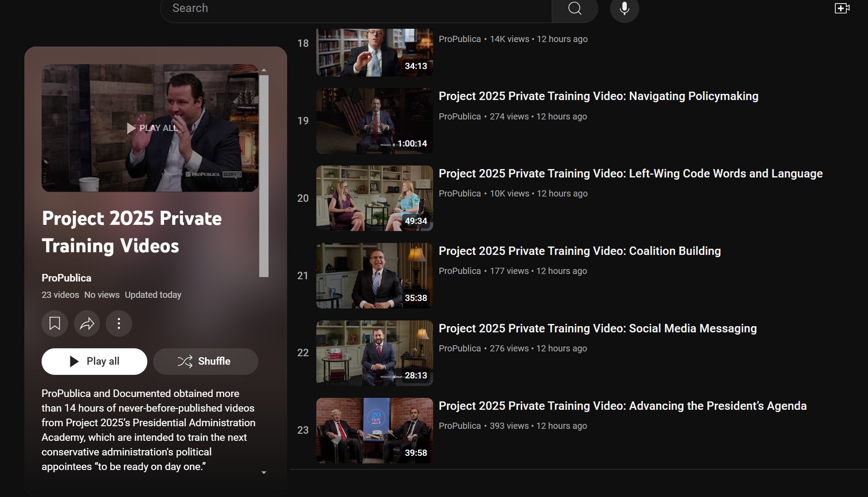868x497 pixels.
Task: Click the Play all button
Action: point(94,361)
